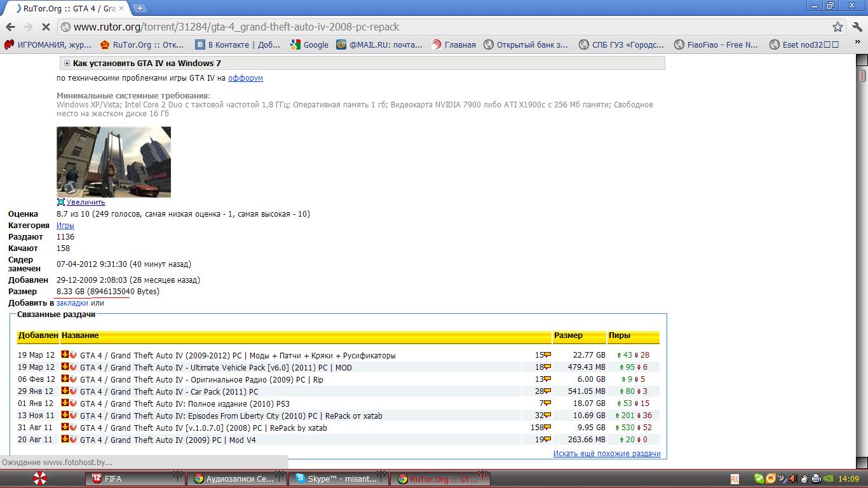Click the Umbrella start button on taskbar
This screenshot has width=868, height=488.
point(39,478)
